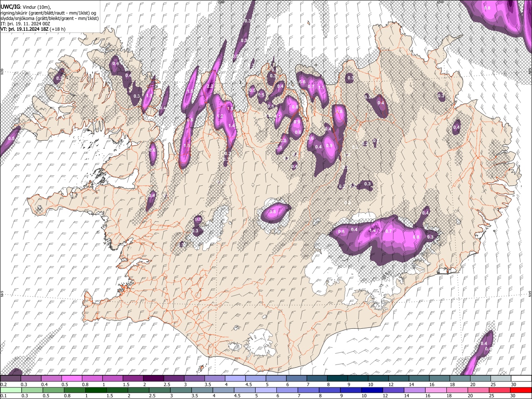Select the violet 12 swatch in the lower legend
This screenshot has height=399, width=532.
tap(393, 390)
